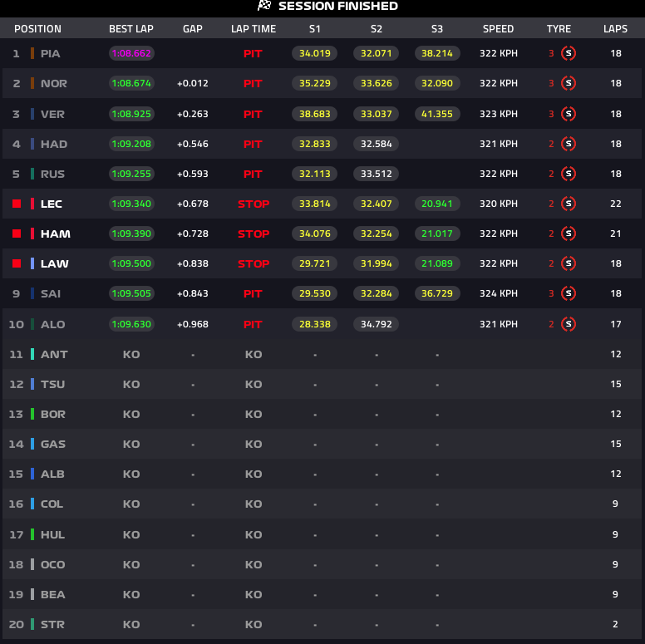Click the soft tyre icon in NOR row
645x644 pixels.
coord(568,83)
